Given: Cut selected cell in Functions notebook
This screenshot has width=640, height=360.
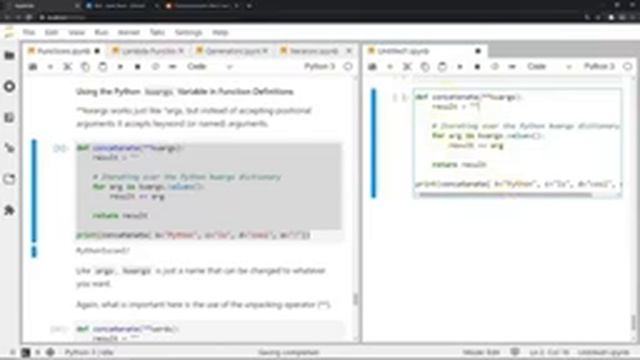Looking at the screenshot, I should [68, 67].
